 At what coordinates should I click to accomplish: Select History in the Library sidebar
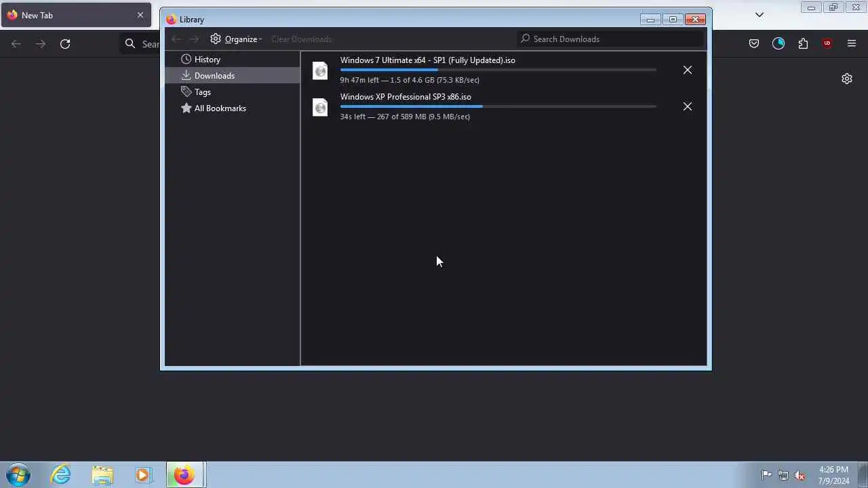(233, 60)
